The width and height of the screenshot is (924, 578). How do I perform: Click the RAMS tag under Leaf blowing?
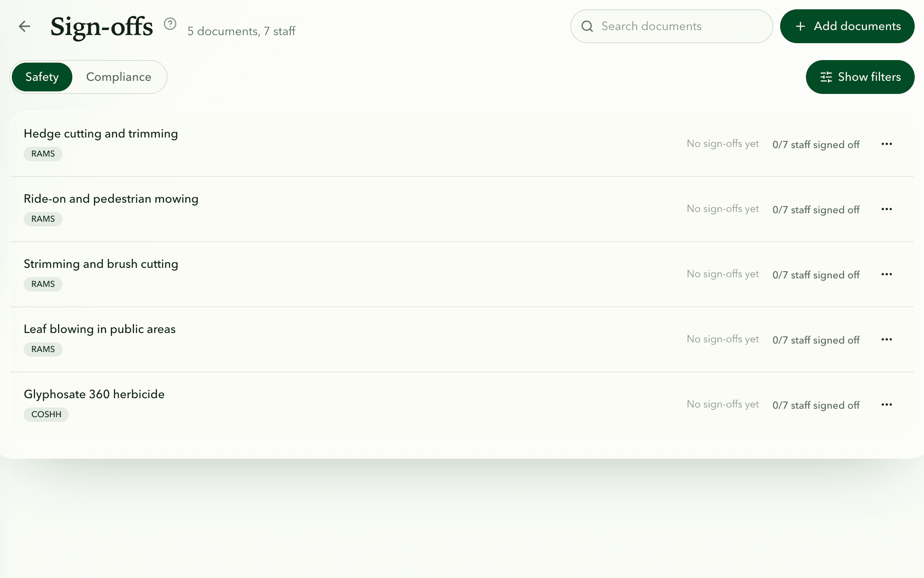(x=43, y=350)
